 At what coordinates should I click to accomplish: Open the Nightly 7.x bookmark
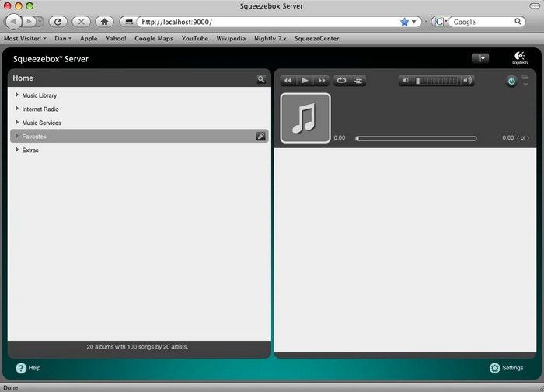click(x=270, y=39)
